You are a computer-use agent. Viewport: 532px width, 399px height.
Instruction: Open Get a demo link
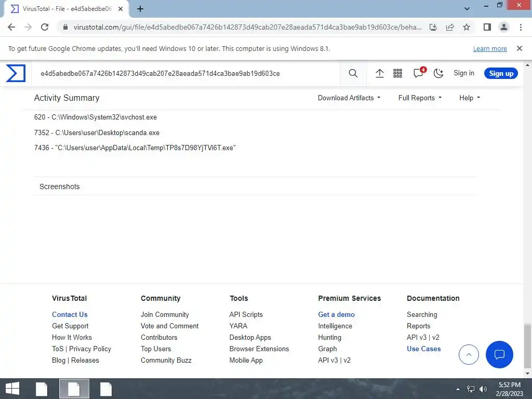336,314
